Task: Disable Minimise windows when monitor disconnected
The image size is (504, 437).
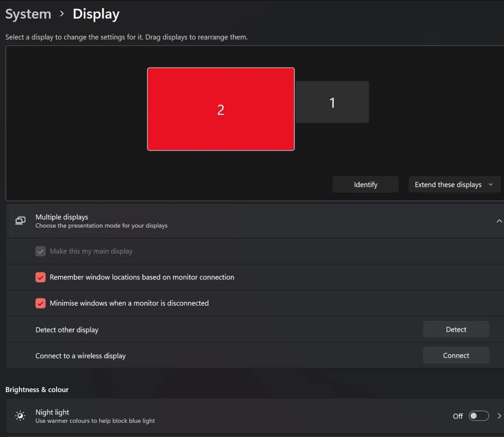Action: tap(41, 303)
